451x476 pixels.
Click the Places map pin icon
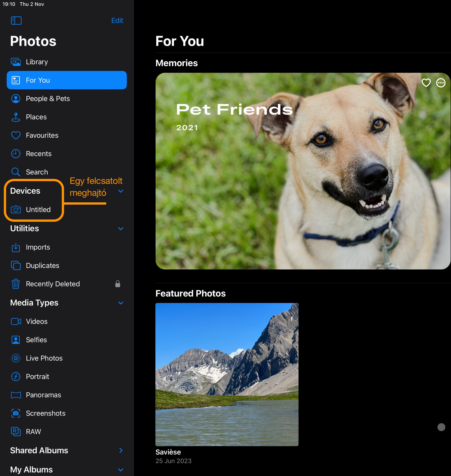[16, 117]
